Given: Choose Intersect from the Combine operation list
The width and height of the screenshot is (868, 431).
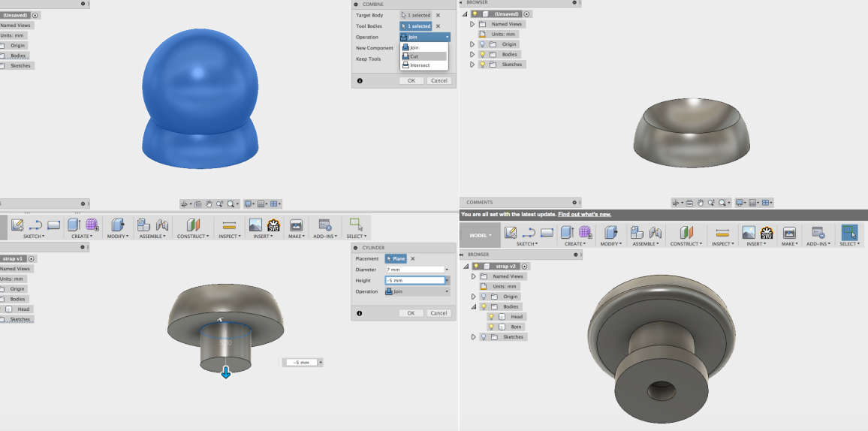Looking at the screenshot, I should tap(423, 65).
